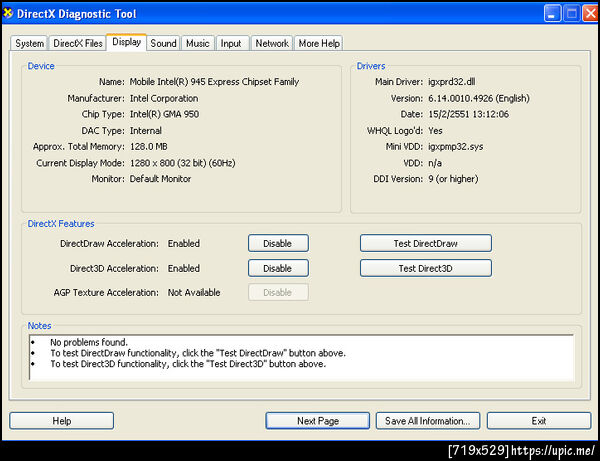600x461 pixels.
Task: Click chip type 'Intel(R) GMA 950'
Action: (x=164, y=114)
